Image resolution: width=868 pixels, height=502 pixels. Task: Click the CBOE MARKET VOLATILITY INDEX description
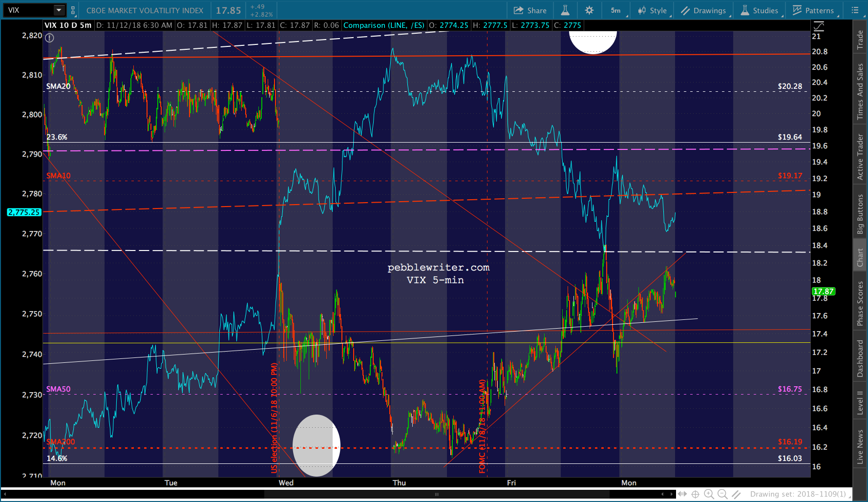145,10
